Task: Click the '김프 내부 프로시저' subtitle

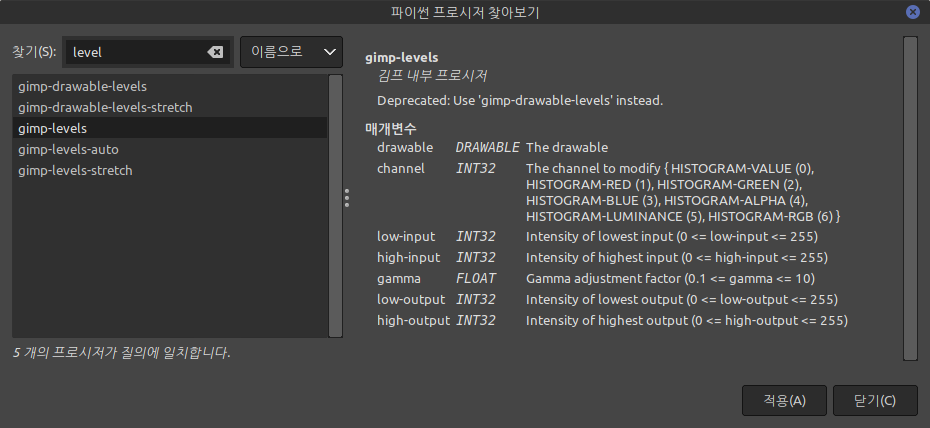Action: click(x=432, y=76)
